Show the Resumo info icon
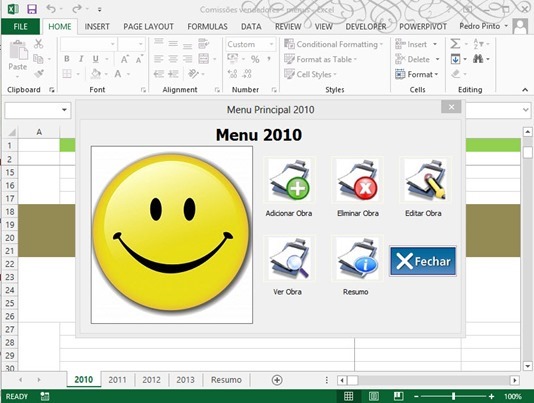534x403 pixels. [357, 259]
